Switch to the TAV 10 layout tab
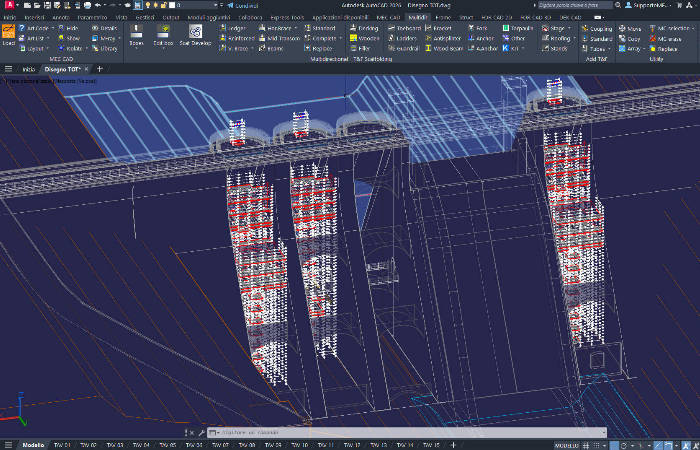Screen dimensions: 700x450 (299, 445)
